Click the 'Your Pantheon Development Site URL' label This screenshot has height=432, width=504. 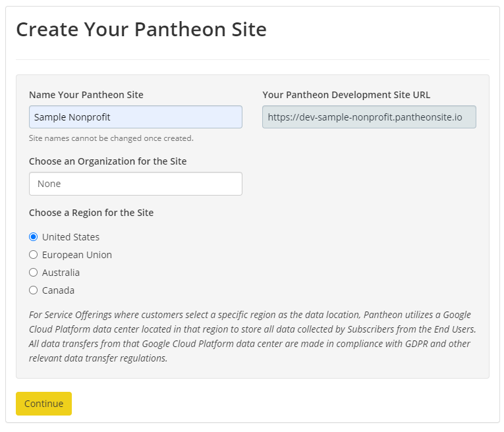click(x=346, y=95)
